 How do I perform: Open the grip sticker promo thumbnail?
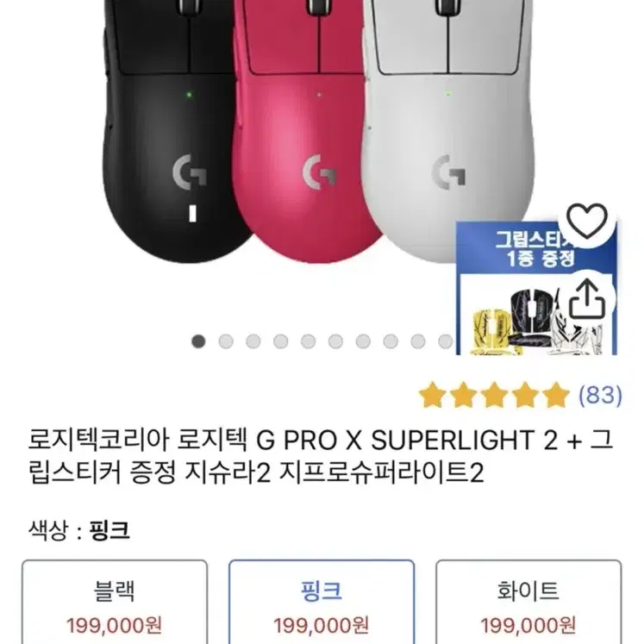click(x=537, y=287)
